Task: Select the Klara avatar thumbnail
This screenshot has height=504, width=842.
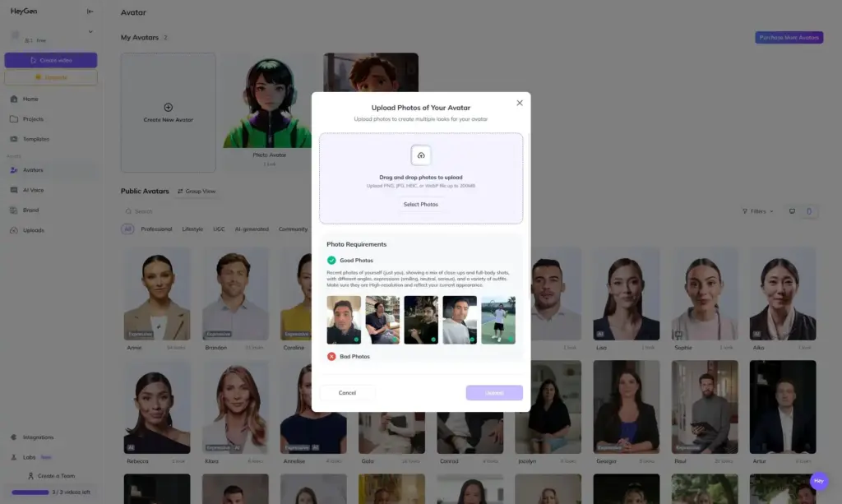Action: tap(235, 407)
